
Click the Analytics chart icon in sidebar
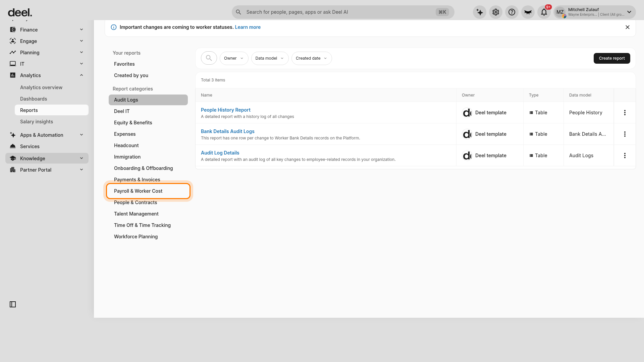[x=13, y=75]
